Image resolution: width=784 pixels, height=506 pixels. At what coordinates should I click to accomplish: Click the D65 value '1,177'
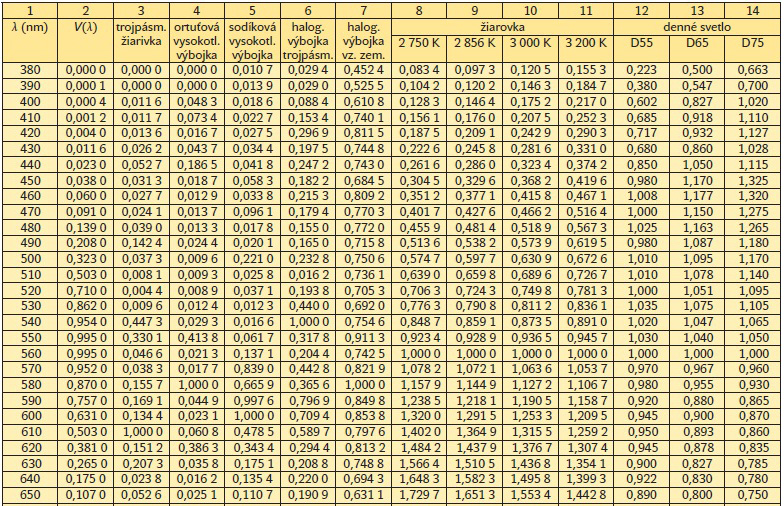click(x=697, y=196)
